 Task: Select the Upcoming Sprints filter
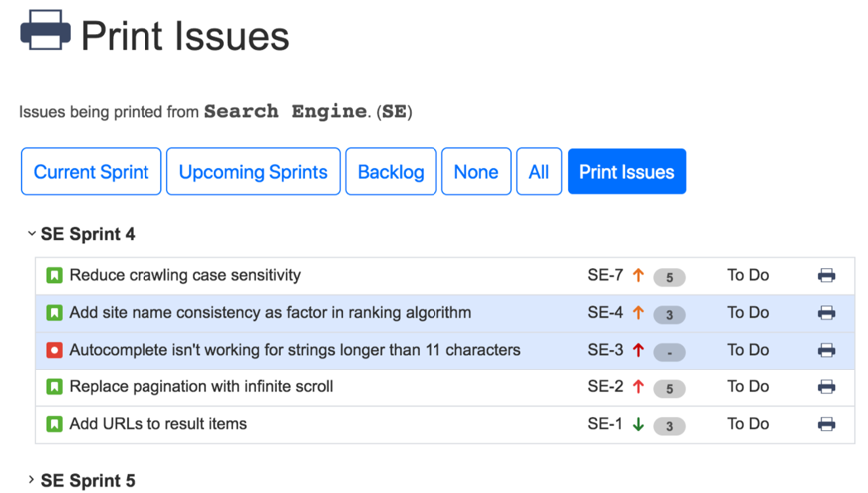(253, 172)
